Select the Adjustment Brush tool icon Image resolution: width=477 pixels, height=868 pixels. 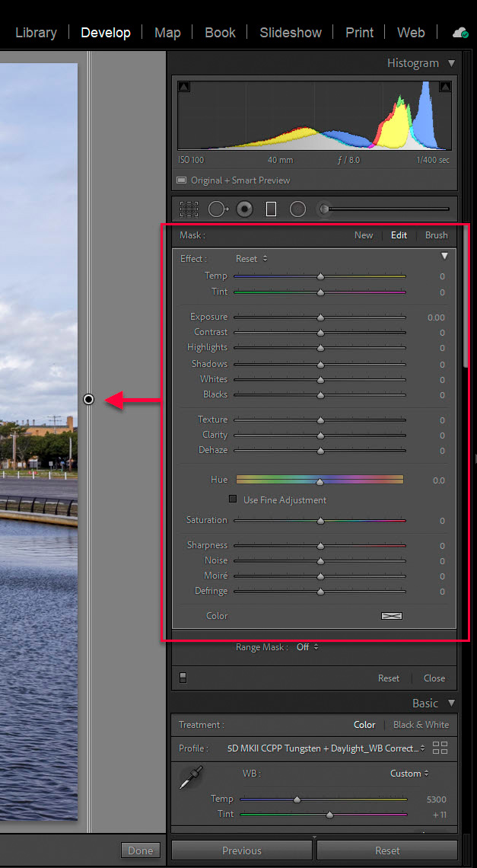(325, 209)
